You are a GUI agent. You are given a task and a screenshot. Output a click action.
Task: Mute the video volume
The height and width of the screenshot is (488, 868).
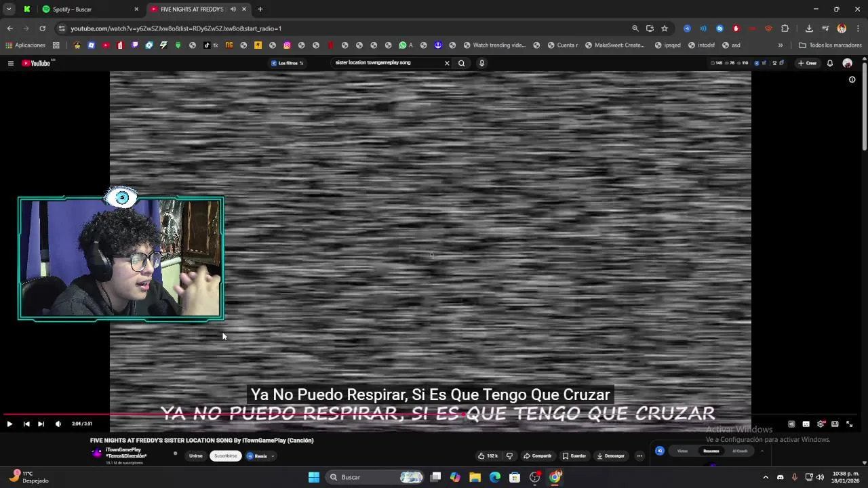tap(58, 424)
